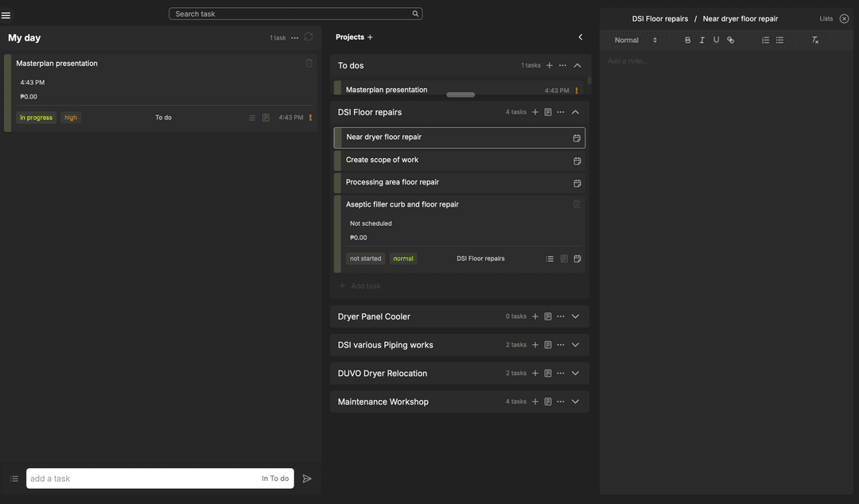Delete the Masterplan presentation task in My day
859x504 pixels.
309,64
